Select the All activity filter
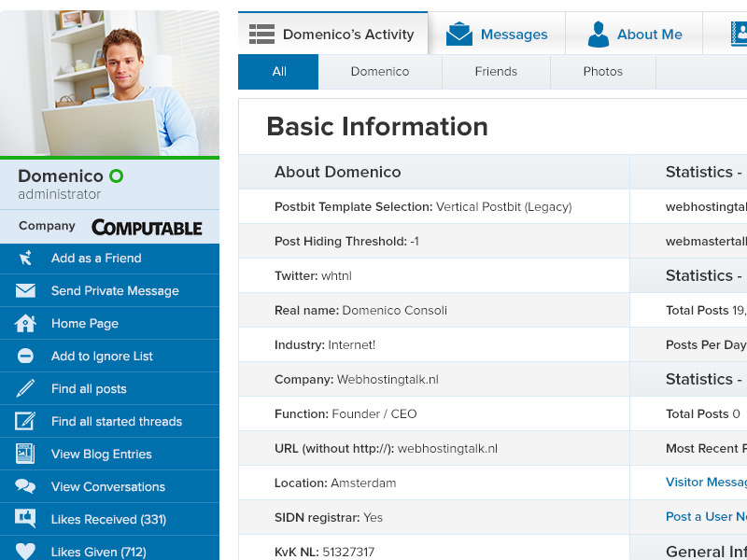This screenshot has height=560, width=747. point(277,71)
